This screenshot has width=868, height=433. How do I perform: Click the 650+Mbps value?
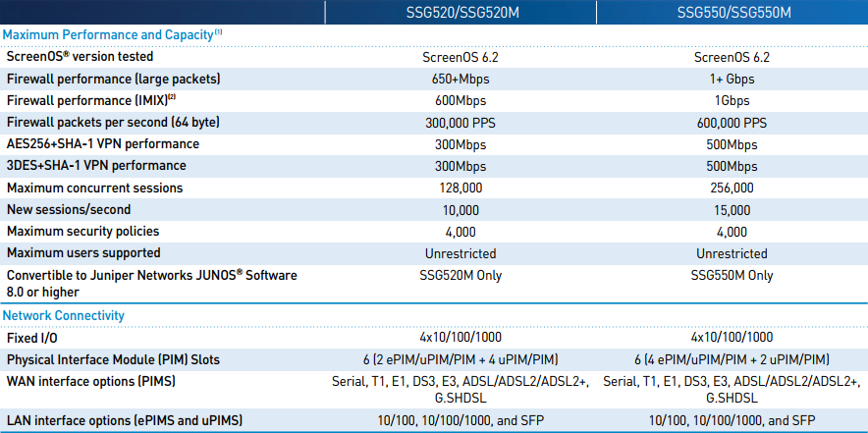pyautogui.click(x=461, y=80)
